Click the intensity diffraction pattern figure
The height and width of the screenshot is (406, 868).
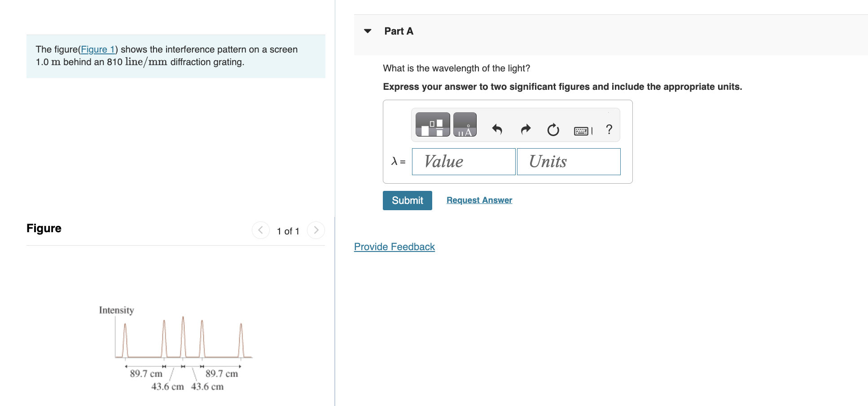[x=175, y=348]
